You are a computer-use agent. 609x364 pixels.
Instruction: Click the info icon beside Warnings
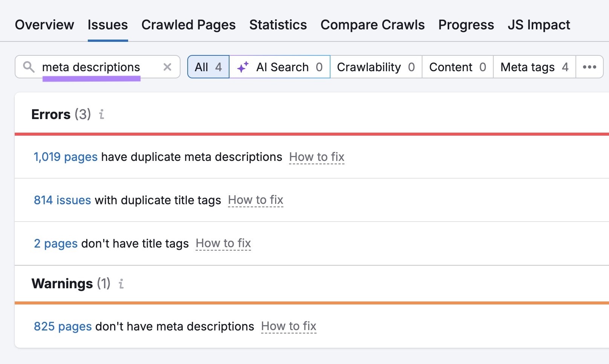tap(121, 284)
